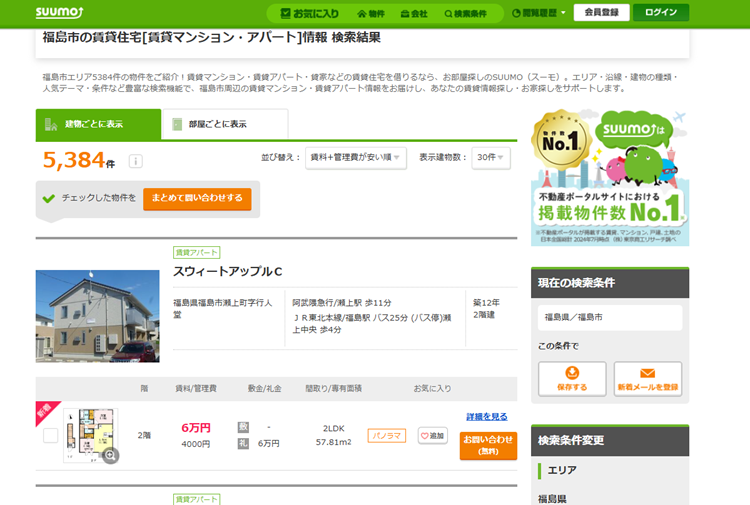Click 新着メールを登録 envelope icon button
The height and width of the screenshot is (505, 750).
(x=647, y=379)
